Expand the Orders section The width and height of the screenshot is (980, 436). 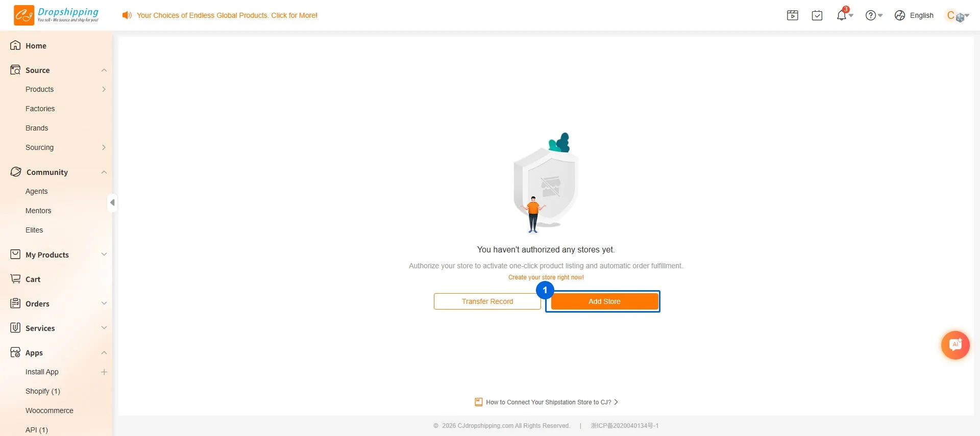tap(104, 303)
